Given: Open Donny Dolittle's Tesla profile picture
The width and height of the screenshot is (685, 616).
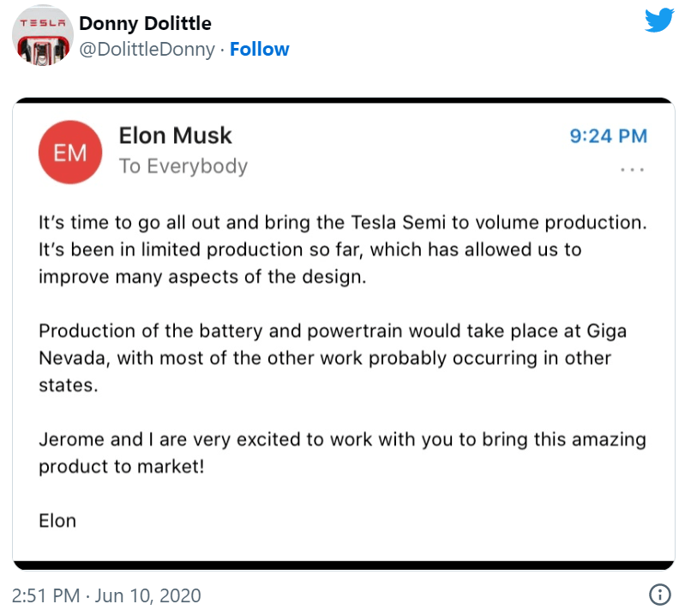Looking at the screenshot, I should point(42,35).
